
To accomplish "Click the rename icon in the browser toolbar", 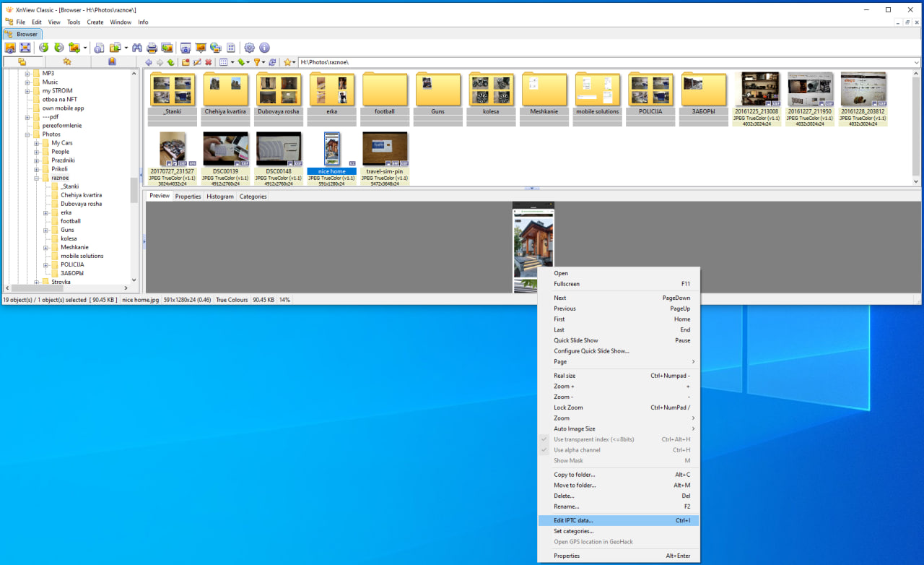I will point(197,62).
